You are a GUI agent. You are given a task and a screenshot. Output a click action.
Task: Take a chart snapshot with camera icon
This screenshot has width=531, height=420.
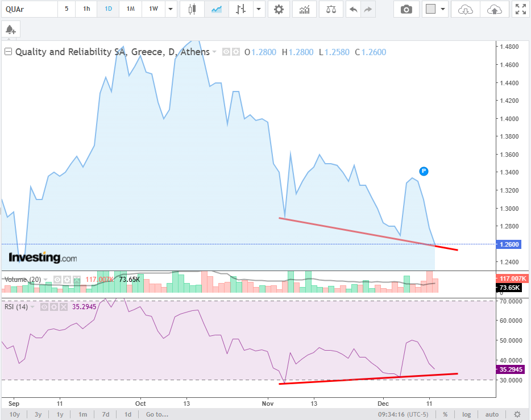point(406,9)
